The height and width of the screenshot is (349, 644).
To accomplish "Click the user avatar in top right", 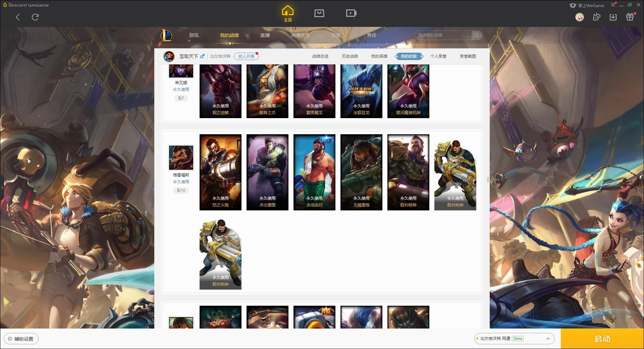I will (x=580, y=17).
